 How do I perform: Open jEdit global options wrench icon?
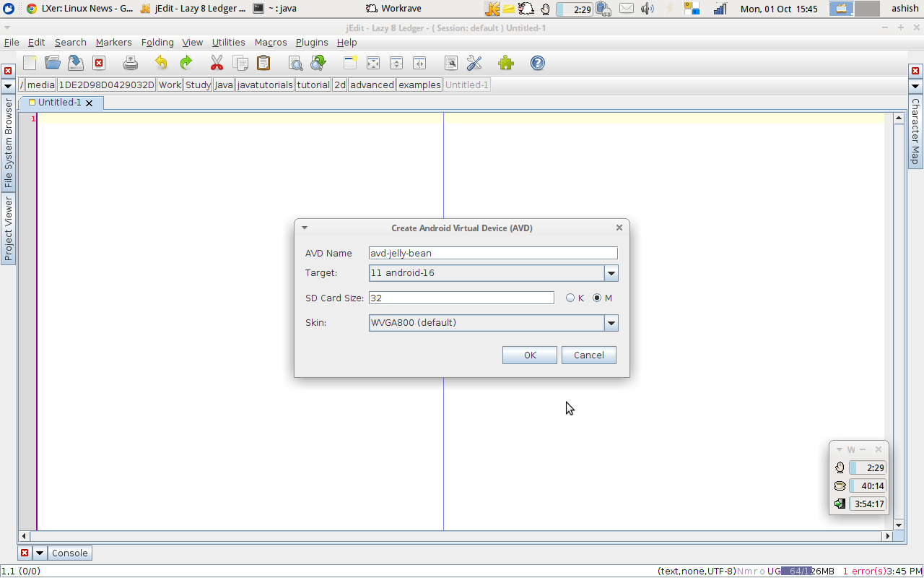point(474,63)
